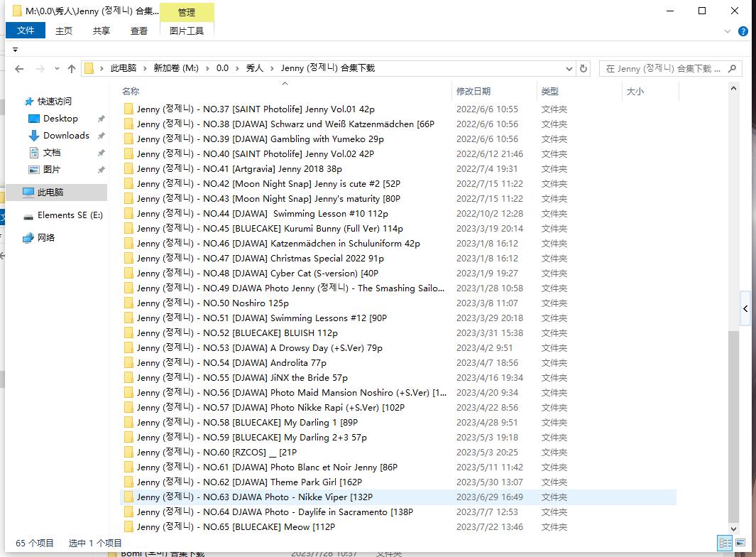
Task: Select 网络 in the navigation pane
Action: pos(46,238)
